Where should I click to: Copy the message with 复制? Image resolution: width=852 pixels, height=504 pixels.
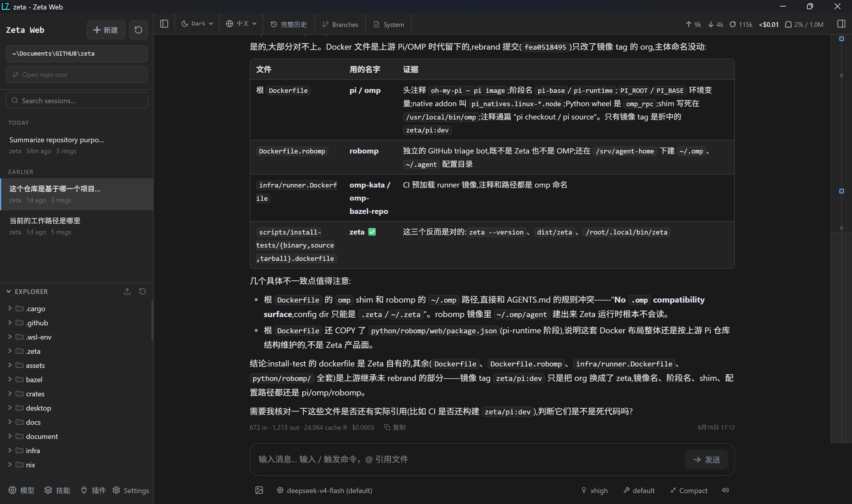tap(395, 427)
